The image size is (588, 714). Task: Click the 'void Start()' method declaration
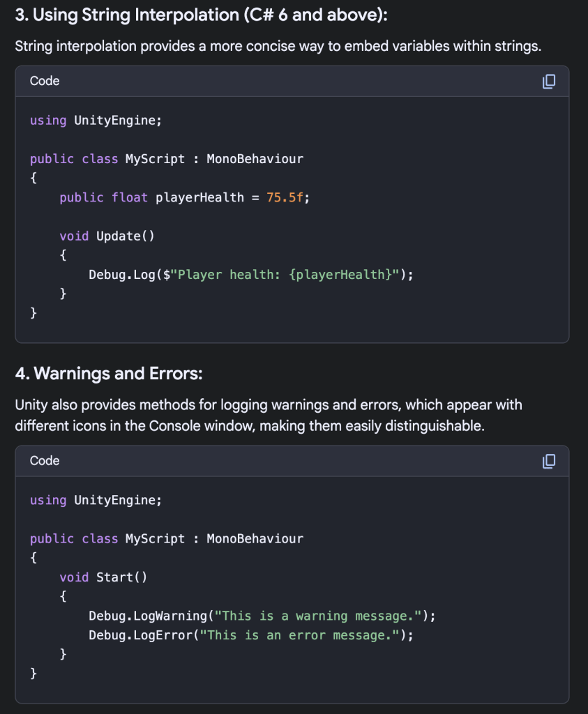[103, 577]
